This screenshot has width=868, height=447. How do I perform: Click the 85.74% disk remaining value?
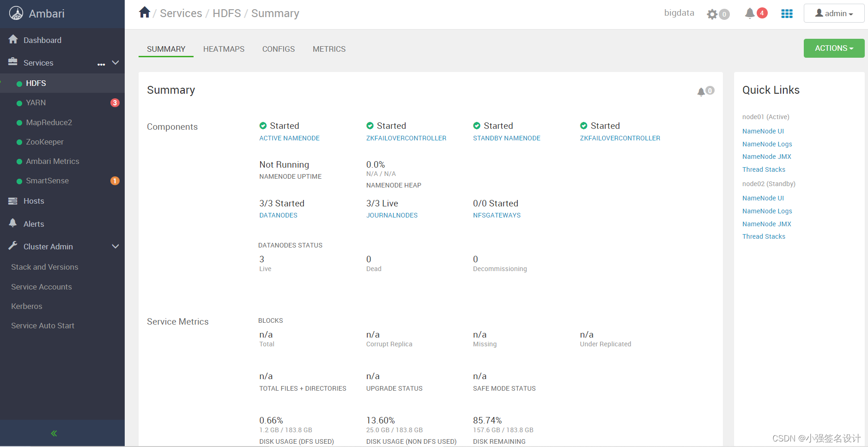tap(487, 420)
